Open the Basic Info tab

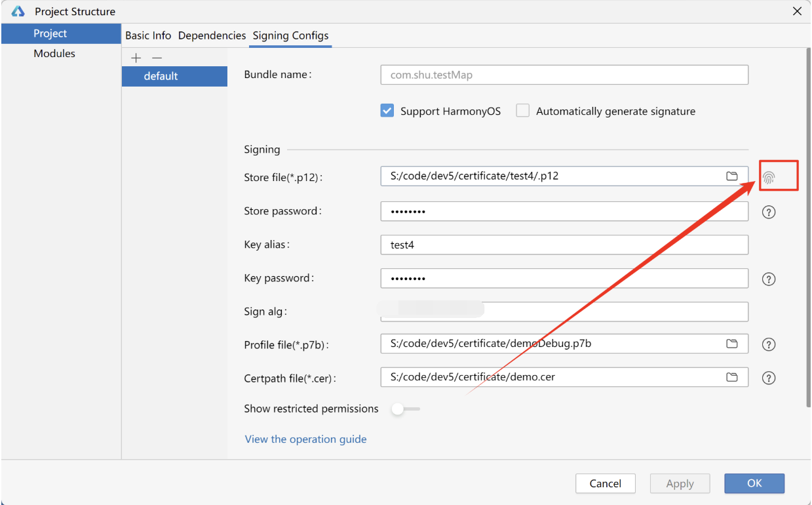[148, 35]
